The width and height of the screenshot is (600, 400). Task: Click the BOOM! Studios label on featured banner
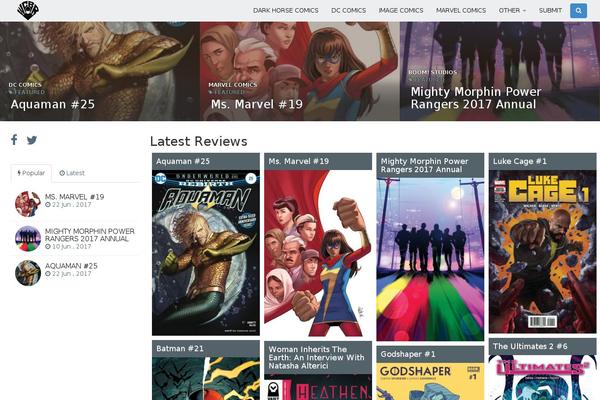coord(433,72)
